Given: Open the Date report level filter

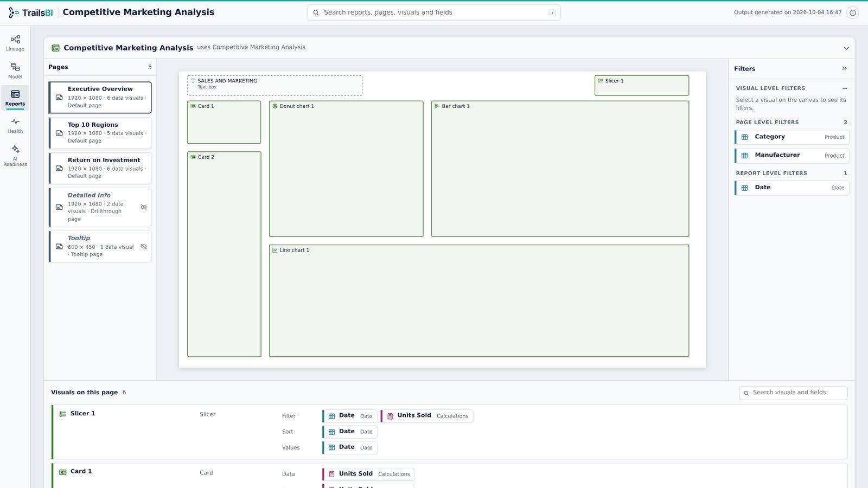Looking at the screenshot, I should pos(792,188).
